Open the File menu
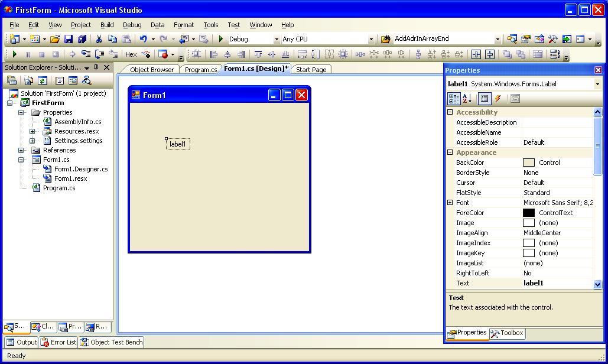Screen dimensions: 608x364 [x=14, y=25]
